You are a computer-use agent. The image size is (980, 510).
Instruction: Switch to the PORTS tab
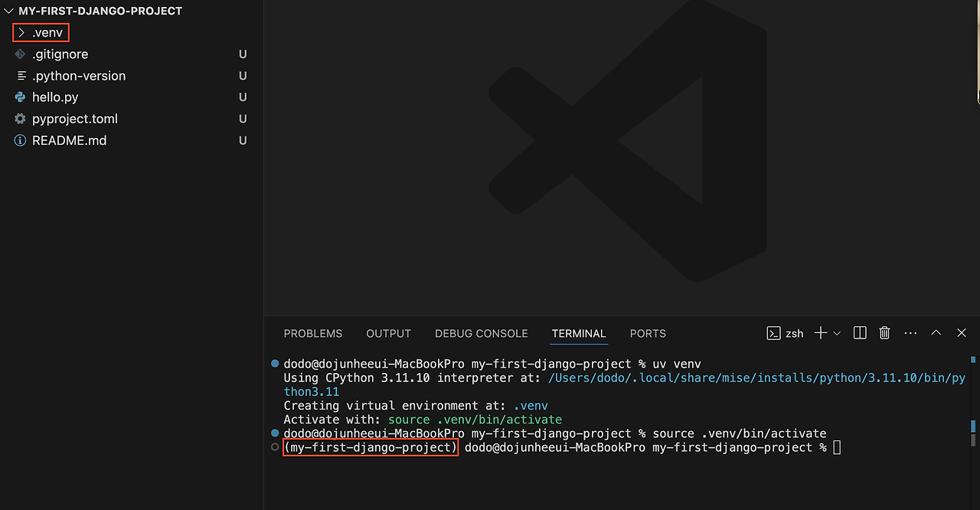[x=648, y=333]
